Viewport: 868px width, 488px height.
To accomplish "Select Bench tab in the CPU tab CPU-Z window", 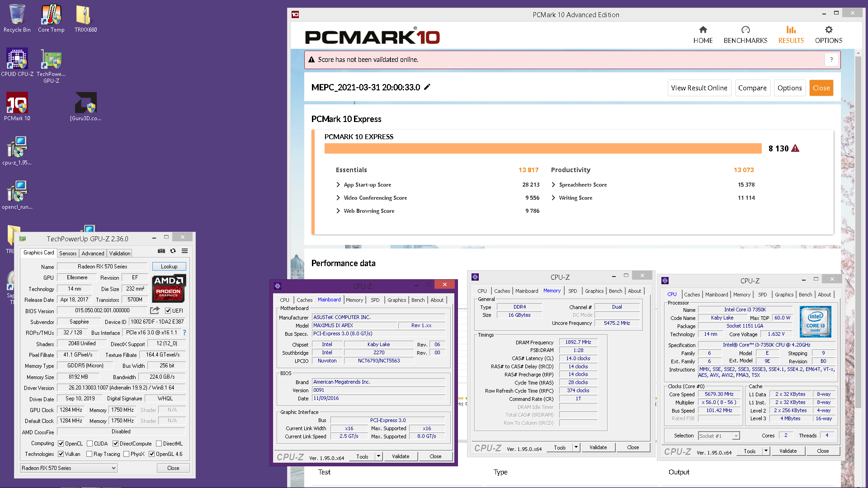I will [x=805, y=294].
